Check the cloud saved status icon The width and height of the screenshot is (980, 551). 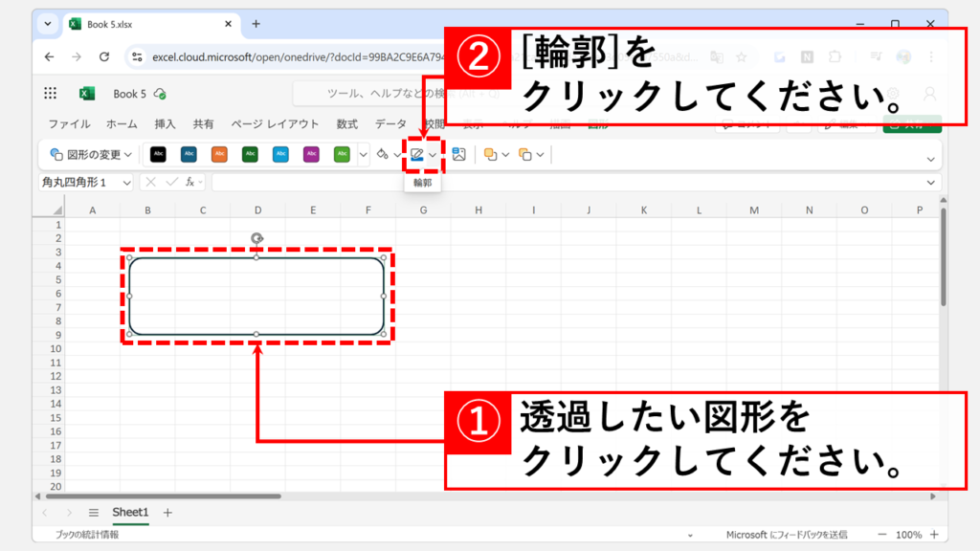pos(160,94)
